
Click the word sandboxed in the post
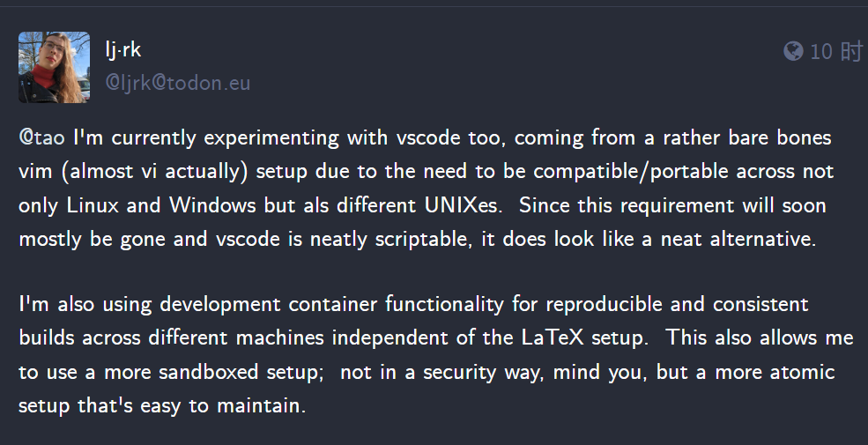coord(208,372)
